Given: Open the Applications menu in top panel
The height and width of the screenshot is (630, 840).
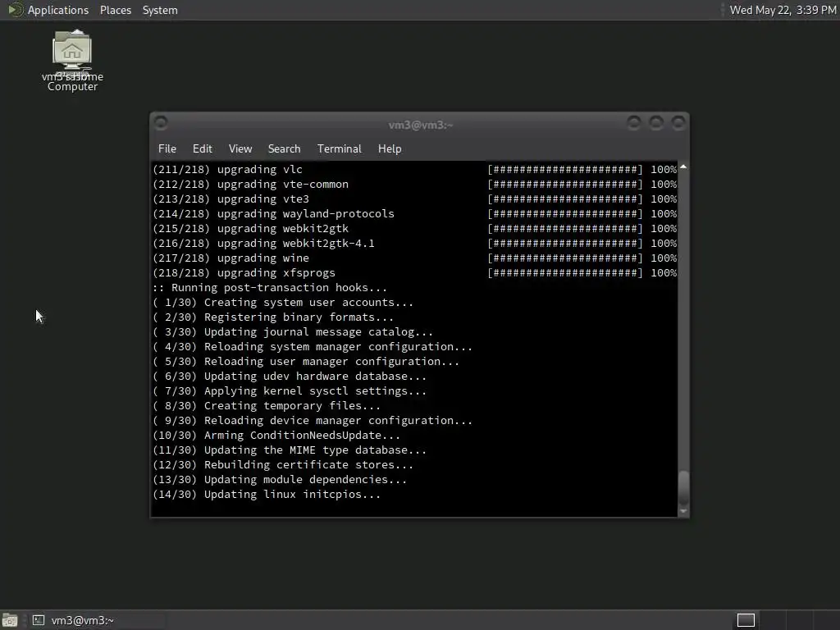Looking at the screenshot, I should point(58,10).
